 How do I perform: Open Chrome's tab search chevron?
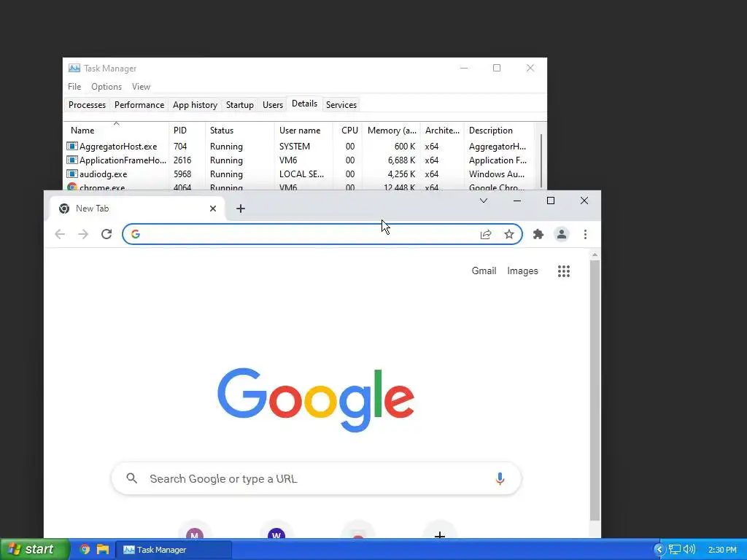coord(484,201)
